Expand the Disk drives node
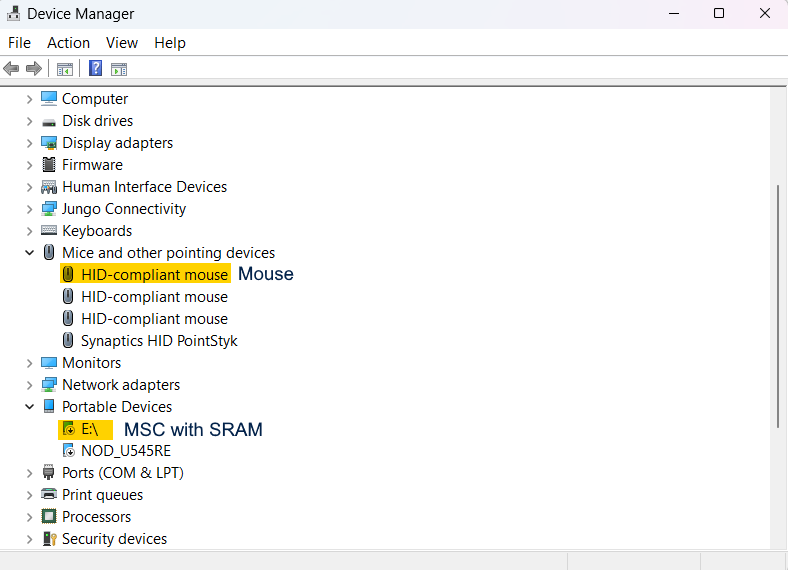The height and width of the screenshot is (570, 788). pos(29,121)
